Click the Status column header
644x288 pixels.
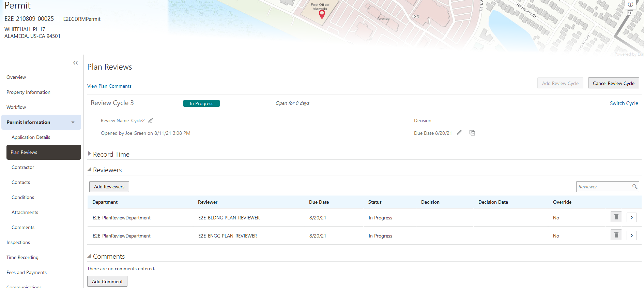point(375,202)
